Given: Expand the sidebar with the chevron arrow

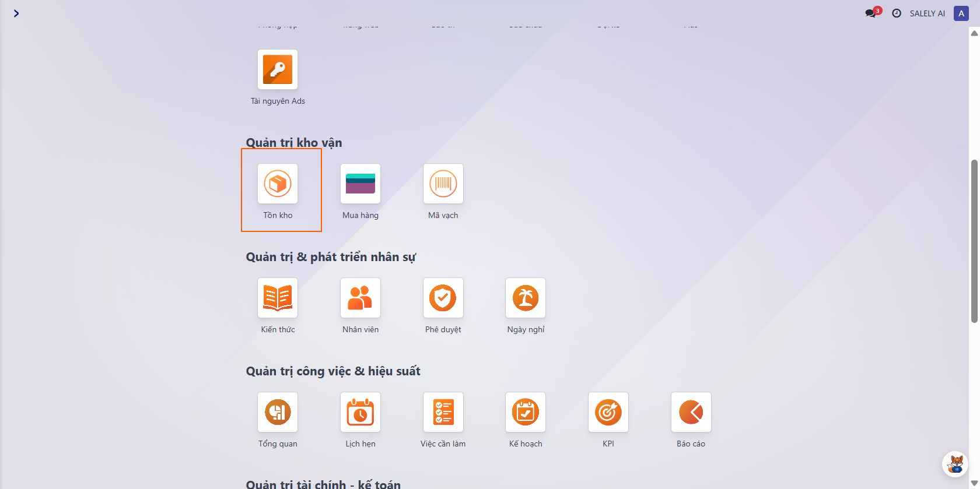Looking at the screenshot, I should pos(16,13).
